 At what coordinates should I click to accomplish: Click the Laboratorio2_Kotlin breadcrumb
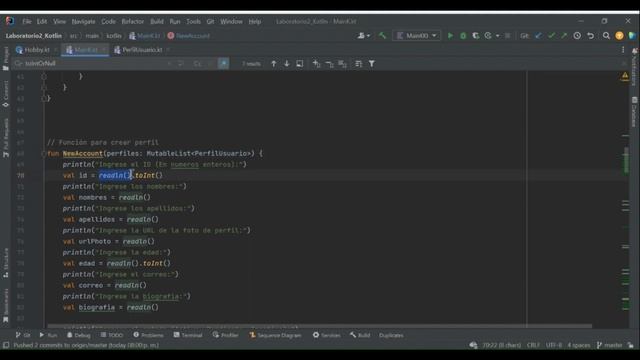pos(33,36)
